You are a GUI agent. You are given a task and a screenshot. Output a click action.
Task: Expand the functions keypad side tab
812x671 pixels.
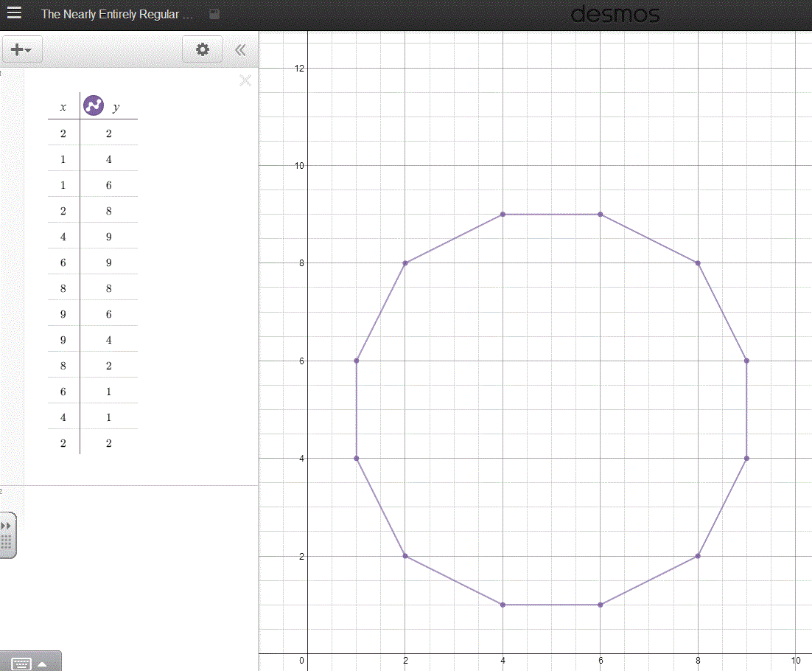pos(7,535)
